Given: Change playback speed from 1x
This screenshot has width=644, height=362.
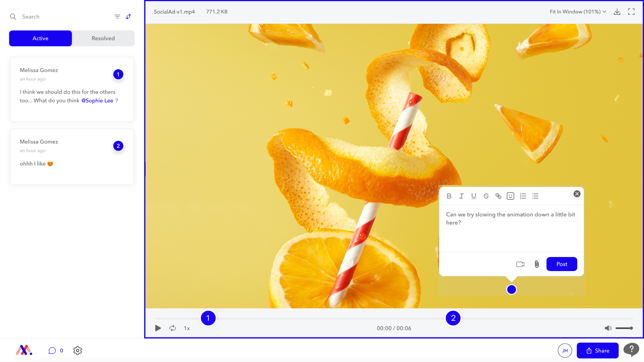Looking at the screenshot, I should click(x=187, y=328).
